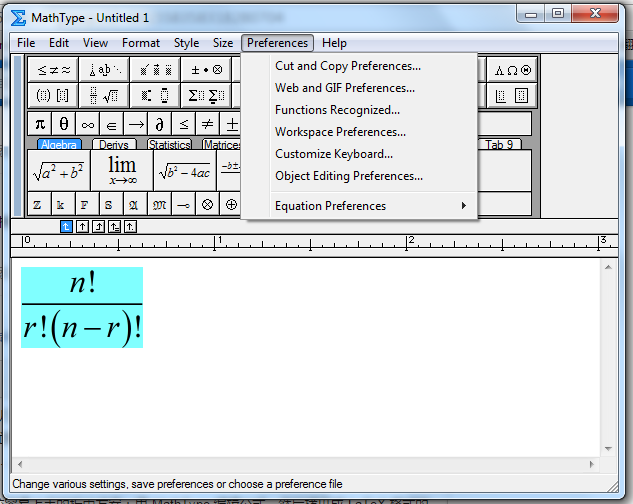Insert the limit as x approaches infinity
Image resolution: width=633 pixels, height=504 pixels.
(x=122, y=170)
